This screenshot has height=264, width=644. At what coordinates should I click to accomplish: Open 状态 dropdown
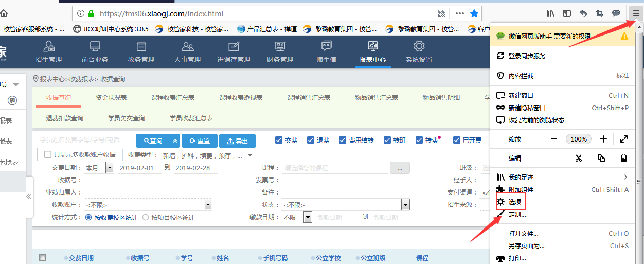(406, 205)
